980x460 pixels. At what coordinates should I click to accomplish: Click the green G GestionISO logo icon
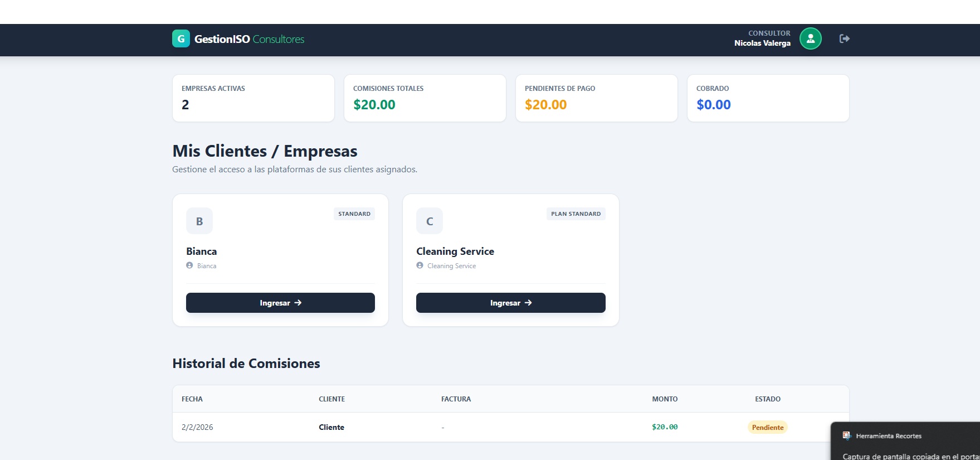[181, 39]
